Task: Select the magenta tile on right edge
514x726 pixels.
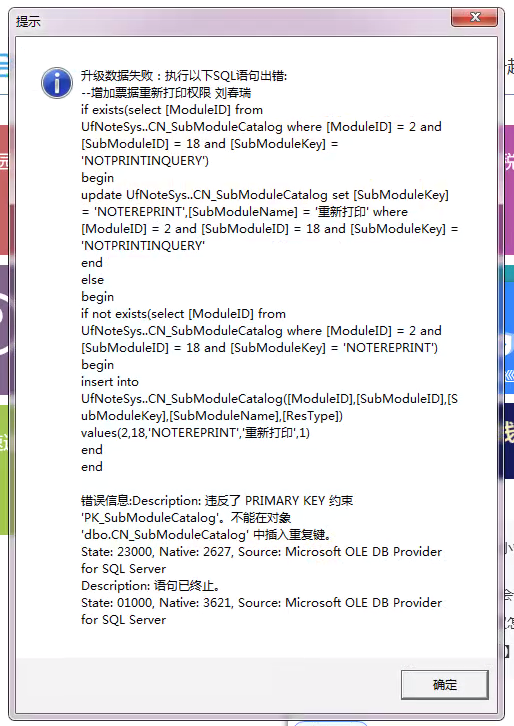Action: 509,190
